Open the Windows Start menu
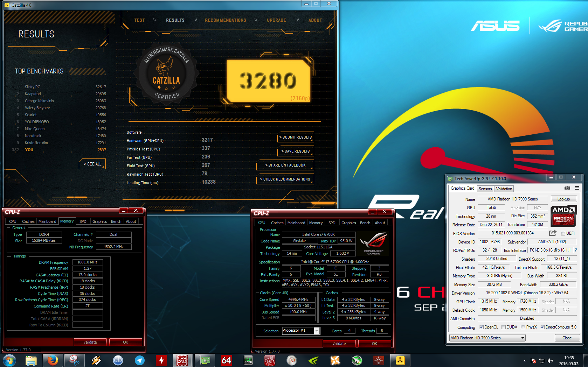The width and height of the screenshot is (588, 367). pos(9,360)
